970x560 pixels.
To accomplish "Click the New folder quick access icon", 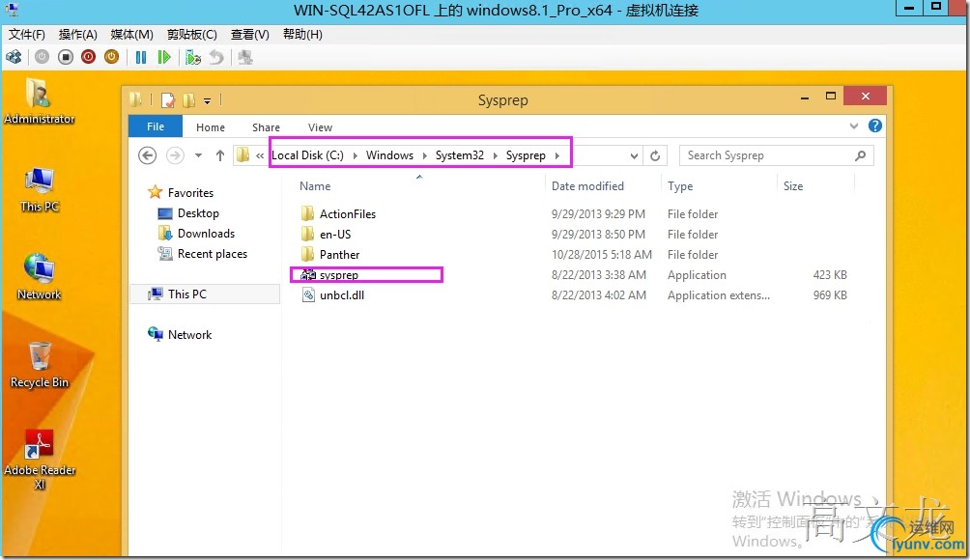I will [x=188, y=99].
